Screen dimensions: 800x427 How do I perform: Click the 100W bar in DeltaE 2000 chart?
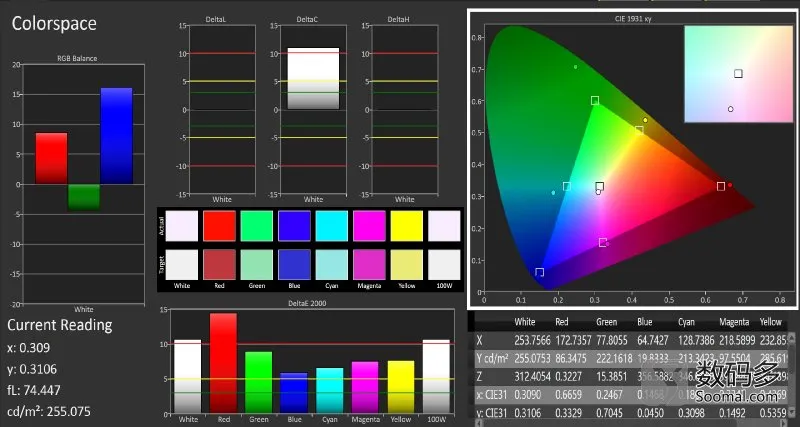coord(436,376)
